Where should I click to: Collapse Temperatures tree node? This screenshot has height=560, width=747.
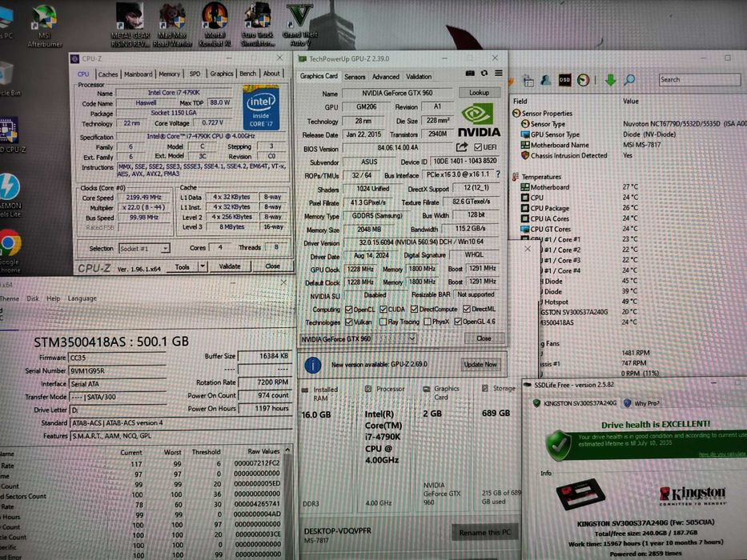point(516,177)
